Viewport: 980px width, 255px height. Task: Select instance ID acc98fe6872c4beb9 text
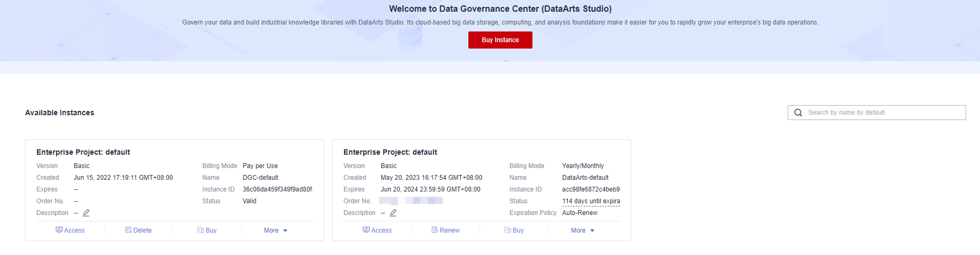click(591, 189)
